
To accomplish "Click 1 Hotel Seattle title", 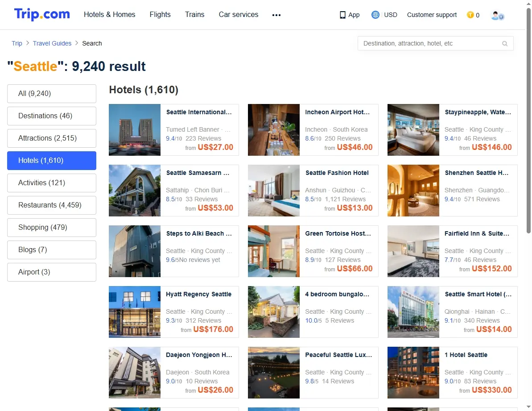I will [466, 355].
